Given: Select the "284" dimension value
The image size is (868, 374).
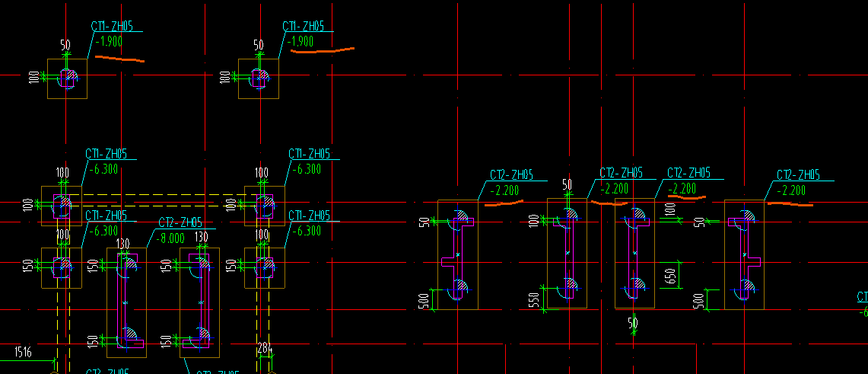Looking at the screenshot, I should point(265,348).
